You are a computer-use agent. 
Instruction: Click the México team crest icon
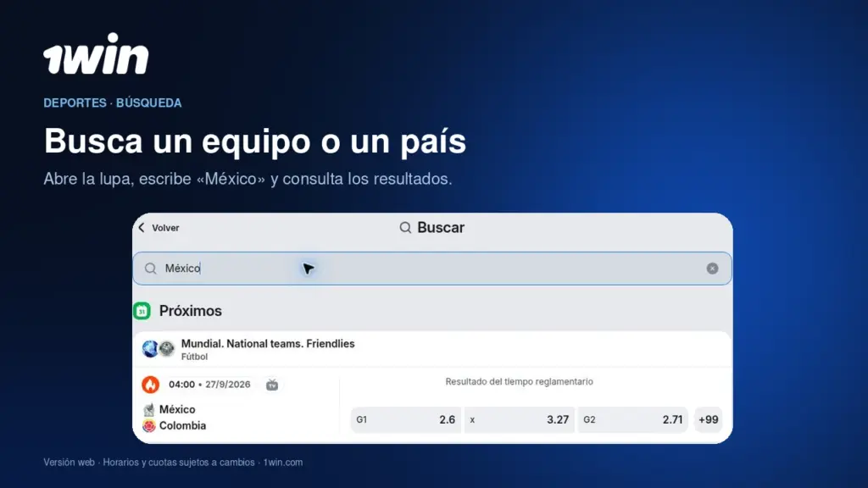pyautogui.click(x=149, y=409)
